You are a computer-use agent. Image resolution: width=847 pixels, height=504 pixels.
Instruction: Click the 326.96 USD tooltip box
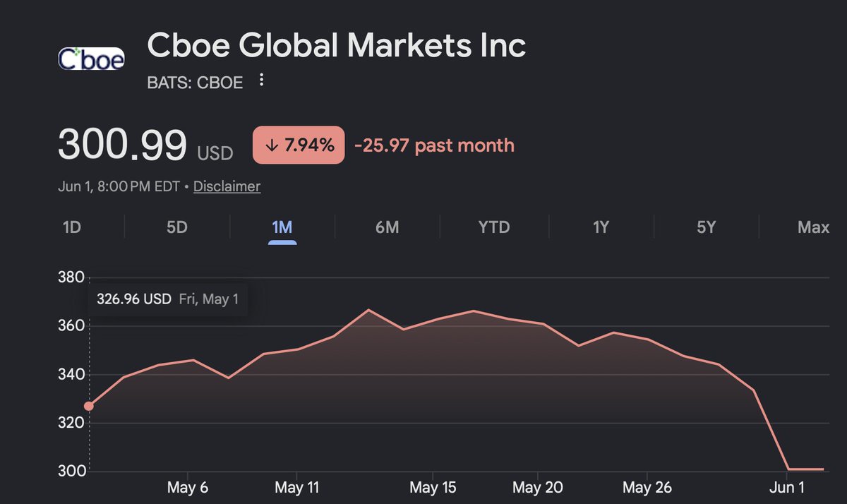pyautogui.click(x=168, y=299)
